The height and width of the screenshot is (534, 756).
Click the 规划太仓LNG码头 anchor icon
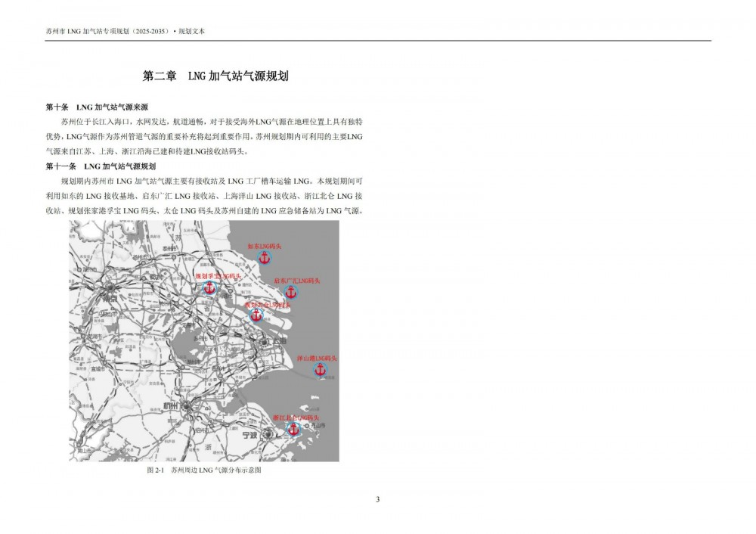click(x=256, y=314)
